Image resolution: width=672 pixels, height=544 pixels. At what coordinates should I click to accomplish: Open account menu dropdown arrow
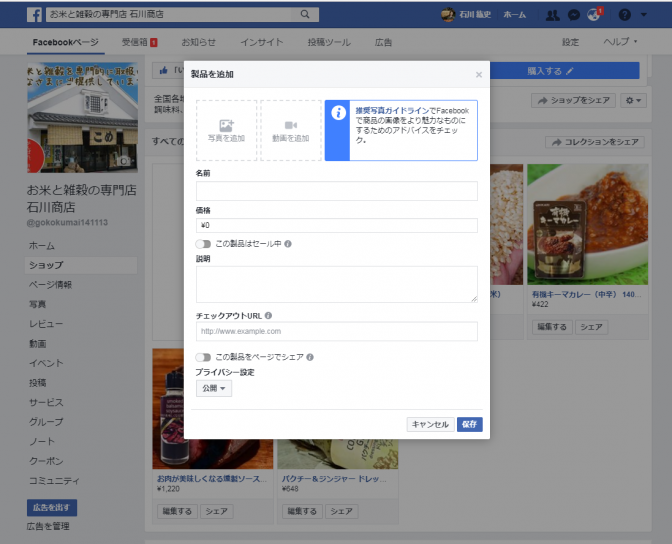click(644, 15)
